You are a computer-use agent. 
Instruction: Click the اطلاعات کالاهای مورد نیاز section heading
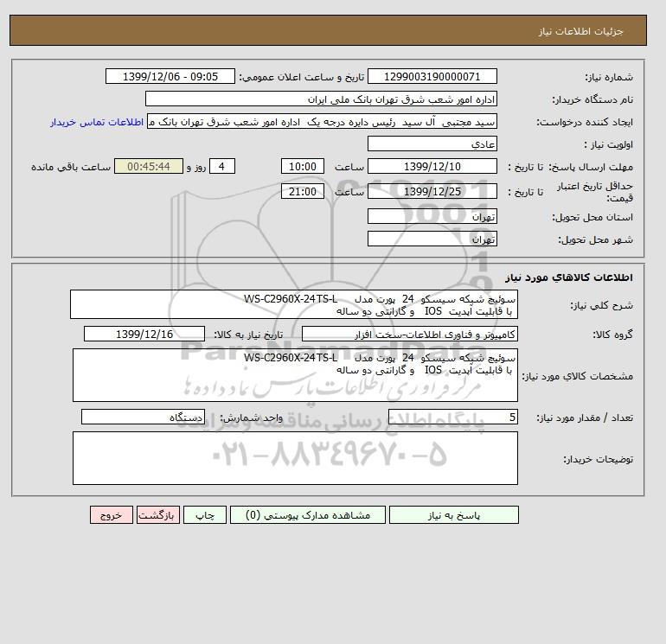[x=569, y=277]
